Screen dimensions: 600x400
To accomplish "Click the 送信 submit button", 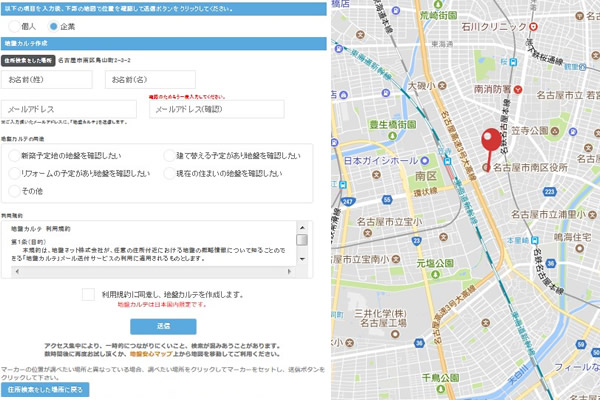I will 163,327.
